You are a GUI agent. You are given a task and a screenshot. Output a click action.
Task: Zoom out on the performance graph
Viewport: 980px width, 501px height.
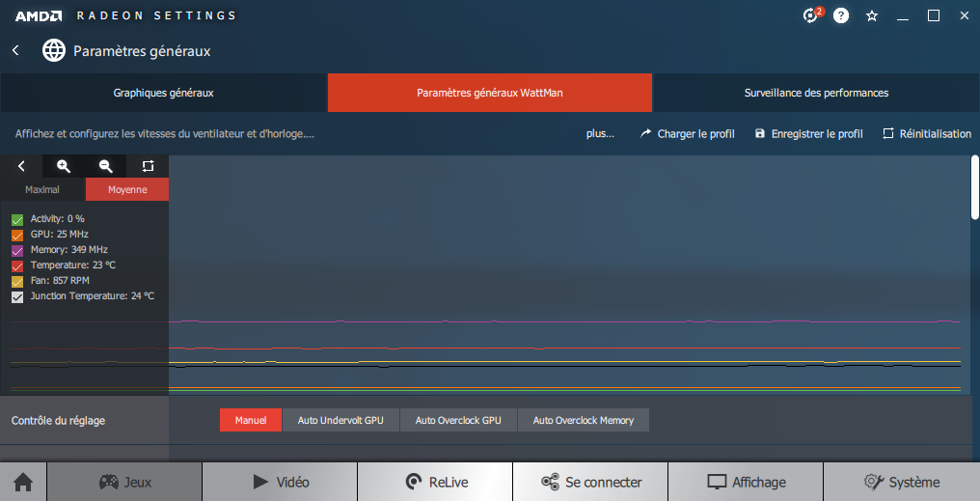pyautogui.click(x=106, y=166)
